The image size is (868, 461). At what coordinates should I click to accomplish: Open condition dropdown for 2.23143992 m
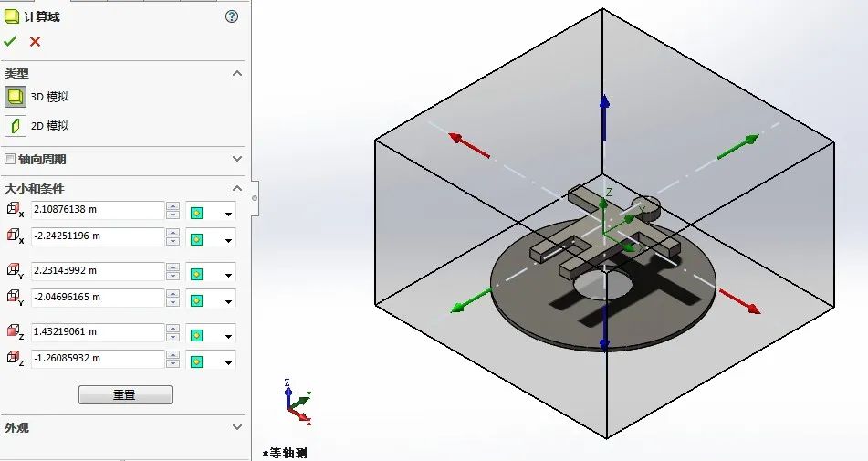[229, 274]
